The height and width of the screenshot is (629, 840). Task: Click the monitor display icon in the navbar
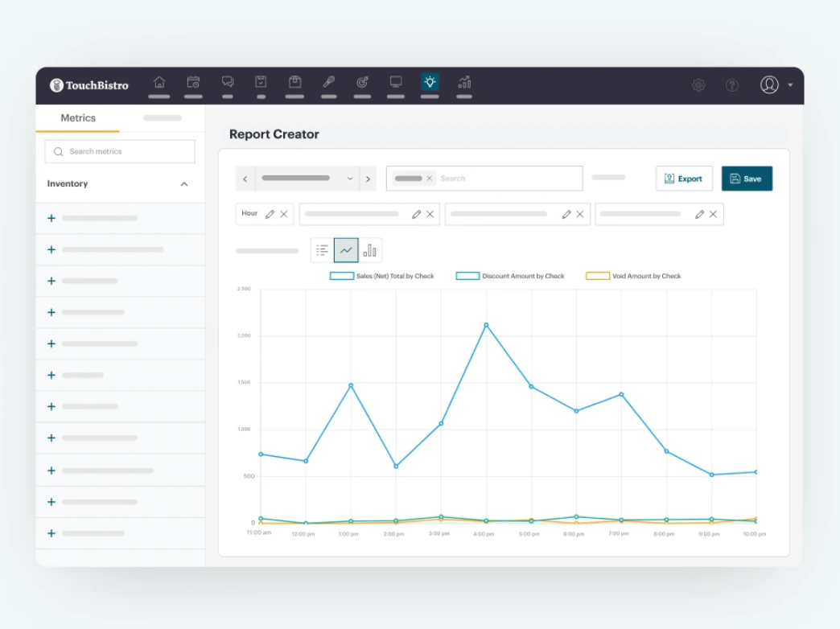(395, 81)
